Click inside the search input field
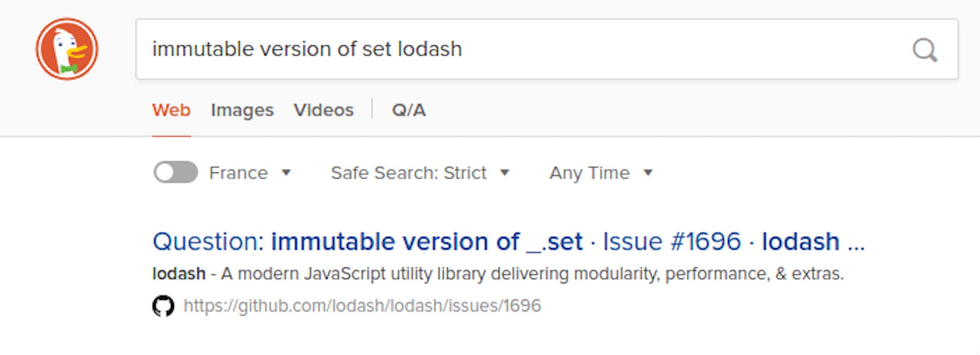Screen dimensions: 980x355 click(x=612, y=49)
